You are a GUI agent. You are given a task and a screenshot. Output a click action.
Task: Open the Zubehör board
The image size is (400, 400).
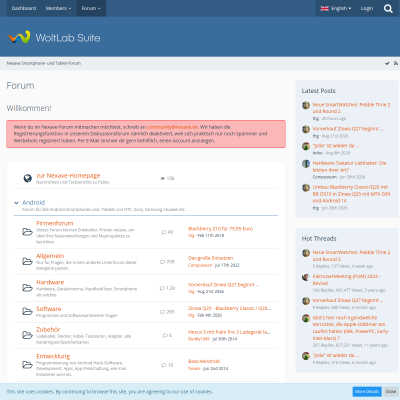coord(48,329)
